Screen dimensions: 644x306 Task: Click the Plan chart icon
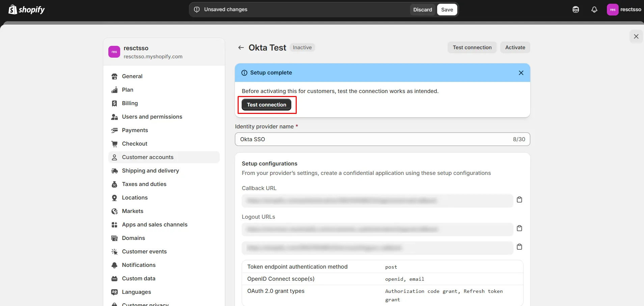pyautogui.click(x=114, y=90)
